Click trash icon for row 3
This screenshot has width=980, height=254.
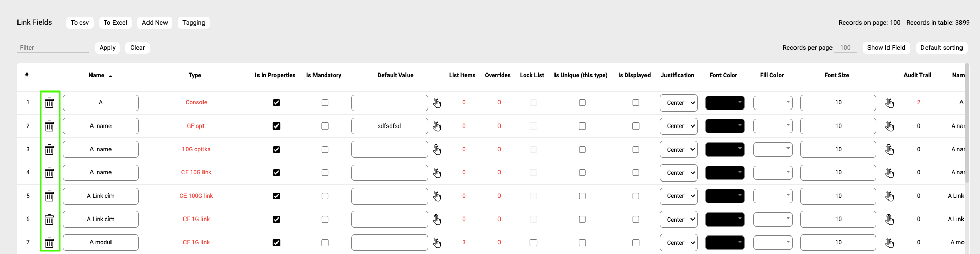[x=49, y=150]
